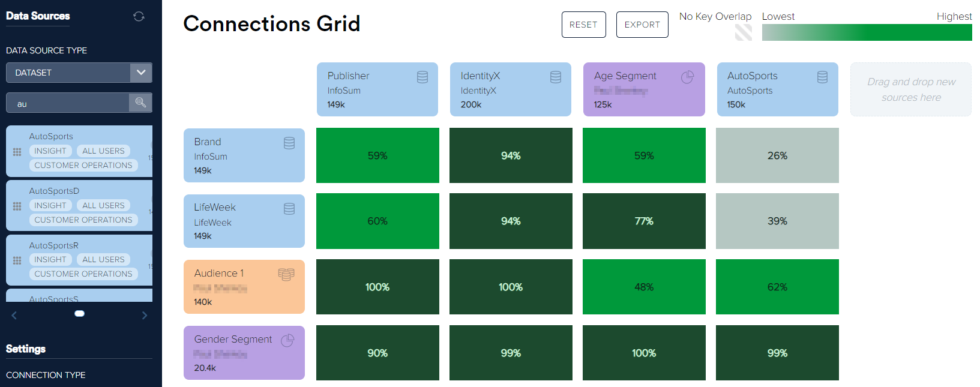The image size is (980, 387).
Task: Go to next page of data sources
Action: [x=144, y=315]
